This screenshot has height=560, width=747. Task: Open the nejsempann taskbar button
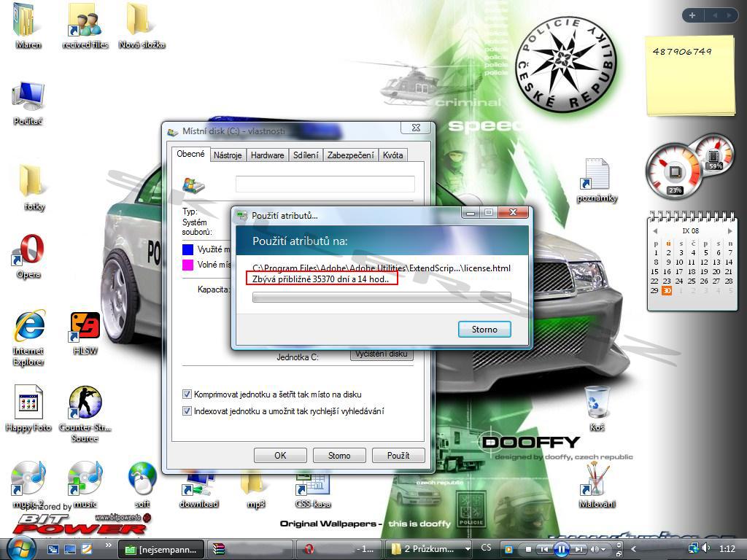161,549
